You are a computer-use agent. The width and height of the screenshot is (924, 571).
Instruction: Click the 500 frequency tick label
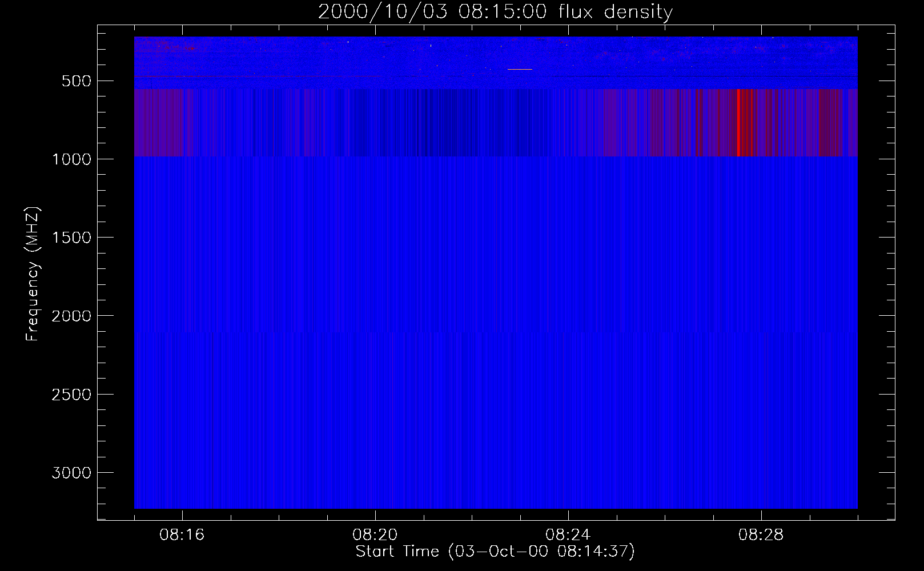[77, 81]
